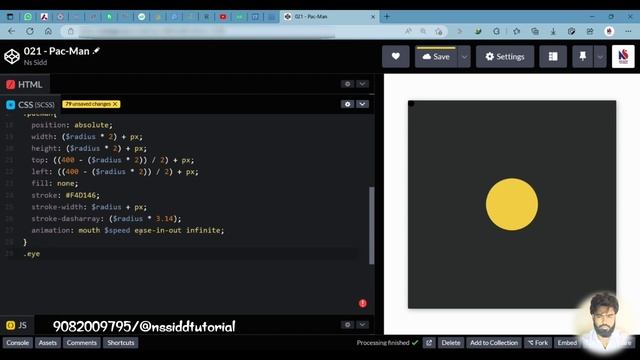Open pen in new window icon
640x360 pixels.
click(x=429, y=342)
